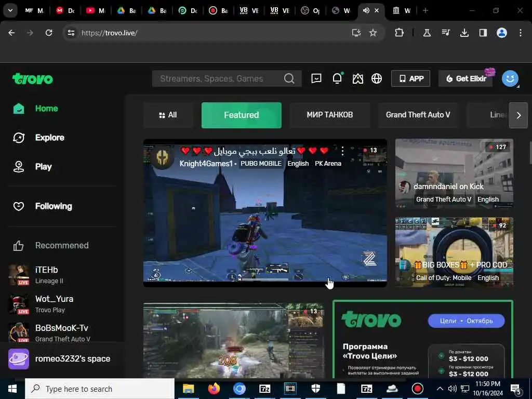The image size is (532, 399).
Task: Click PK Arena tag on featured stream
Action: click(x=328, y=164)
